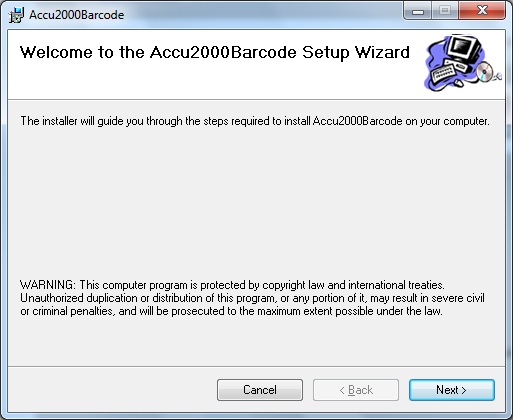Click the computer monitor in the banner graphic

[464, 51]
